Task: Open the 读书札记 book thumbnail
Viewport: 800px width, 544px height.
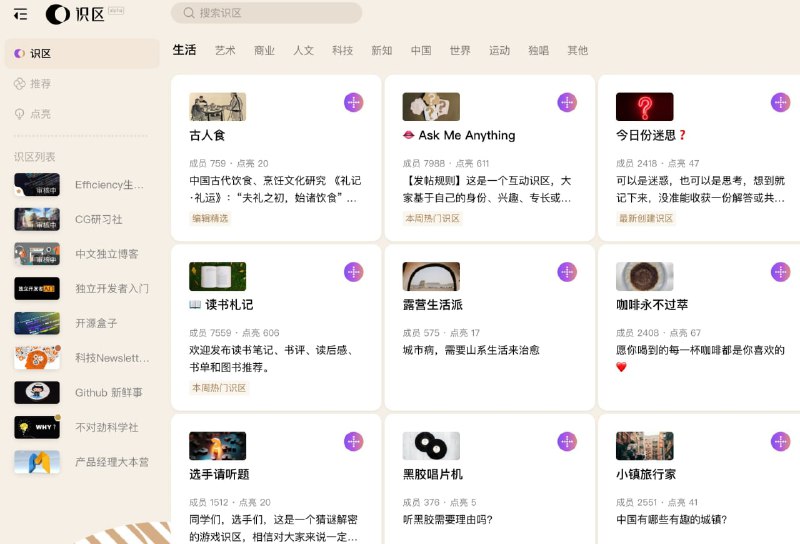Action: 217,276
